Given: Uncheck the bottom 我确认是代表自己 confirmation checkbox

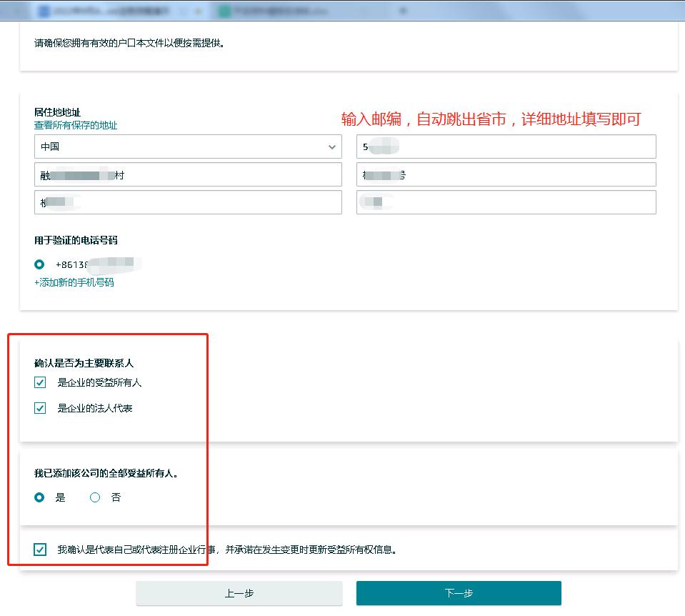Looking at the screenshot, I should [40, 549].
